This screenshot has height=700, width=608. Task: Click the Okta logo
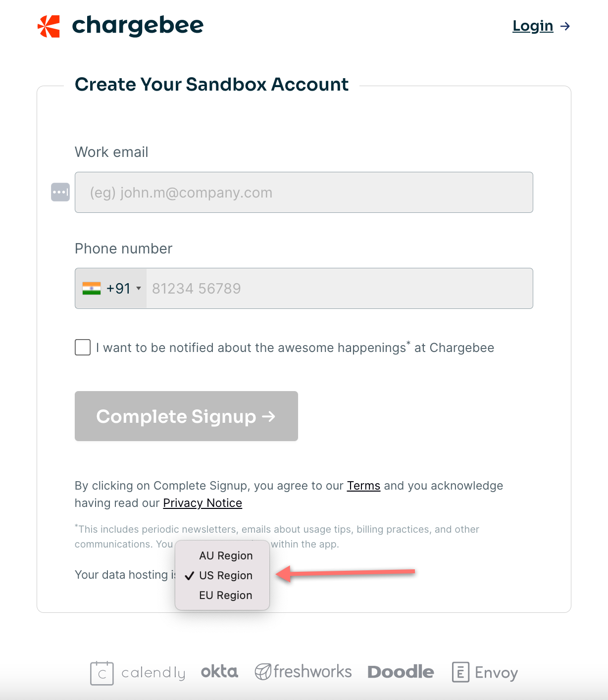point(219,672)
